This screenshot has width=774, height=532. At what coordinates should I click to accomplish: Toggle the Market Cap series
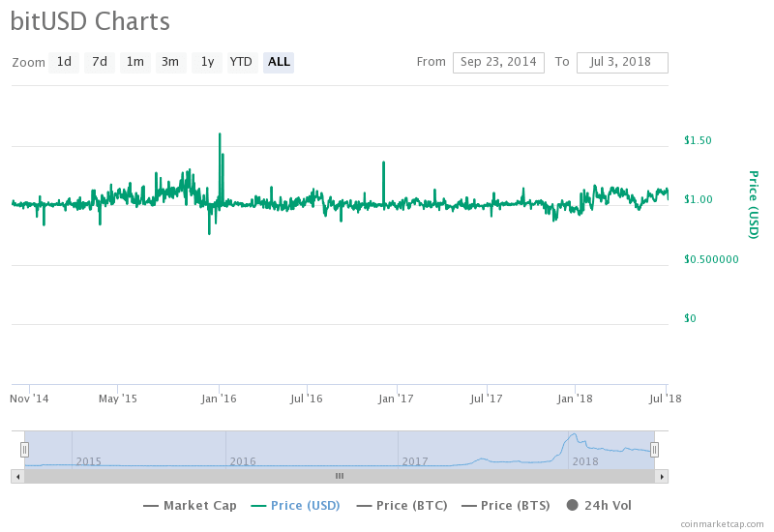tap(192, 505)
